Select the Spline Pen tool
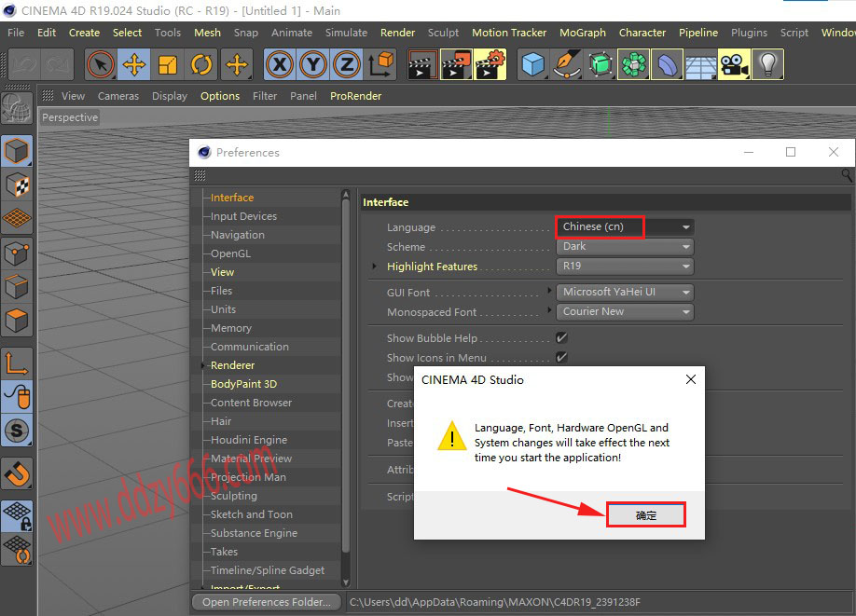This screenshot has height=616, width=856. [567, 64]
